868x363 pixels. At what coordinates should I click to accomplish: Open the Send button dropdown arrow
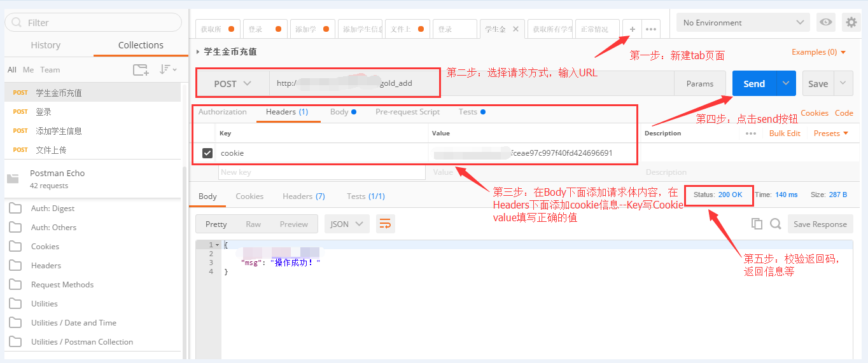click(x=786, y=83)
